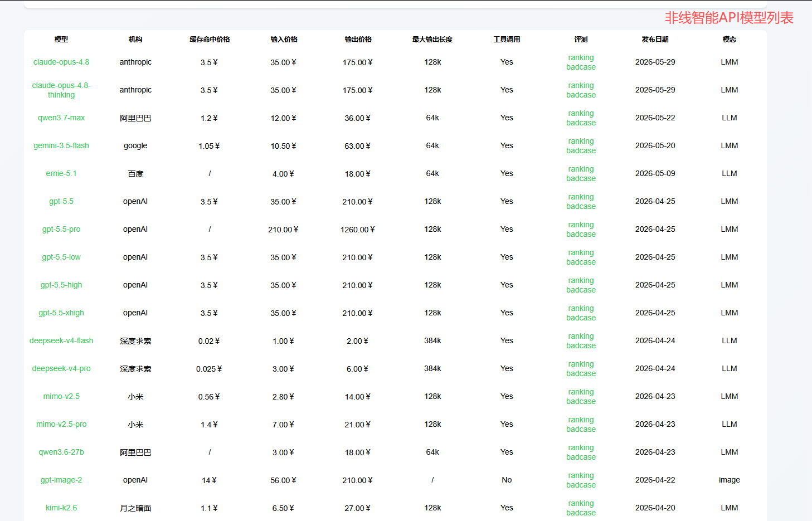Viewport: 812px width, 521px height.
Task: Open the ernie-5.1 model link
Action: [61, 173]
